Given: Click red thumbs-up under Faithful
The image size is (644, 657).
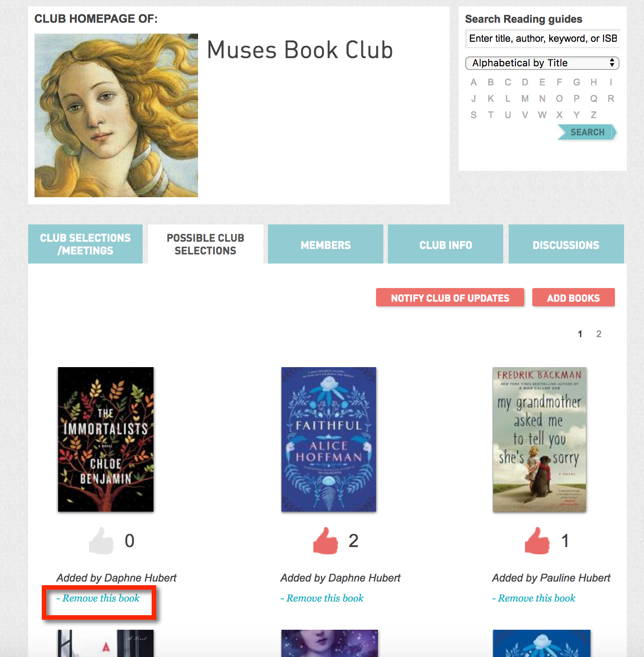Looking at the screenshot, I should [x=326, y=541].
